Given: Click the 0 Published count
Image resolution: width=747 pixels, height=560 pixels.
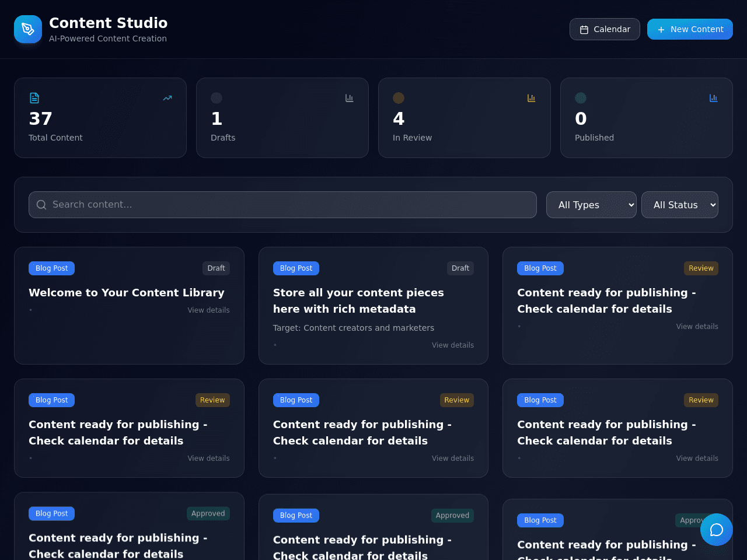Looking at the screenshot, I should pyautogui.click(x=581, y=119).
